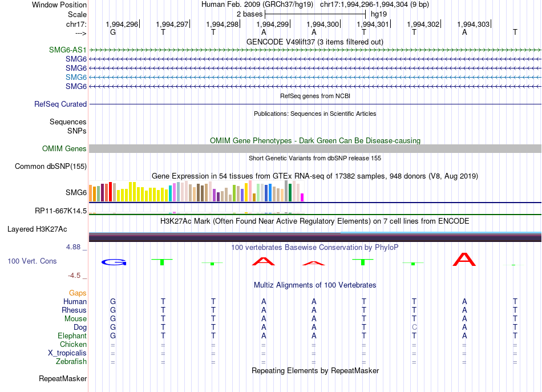Click the SMG6 GTEx expression bar chart

coord(196,191)
